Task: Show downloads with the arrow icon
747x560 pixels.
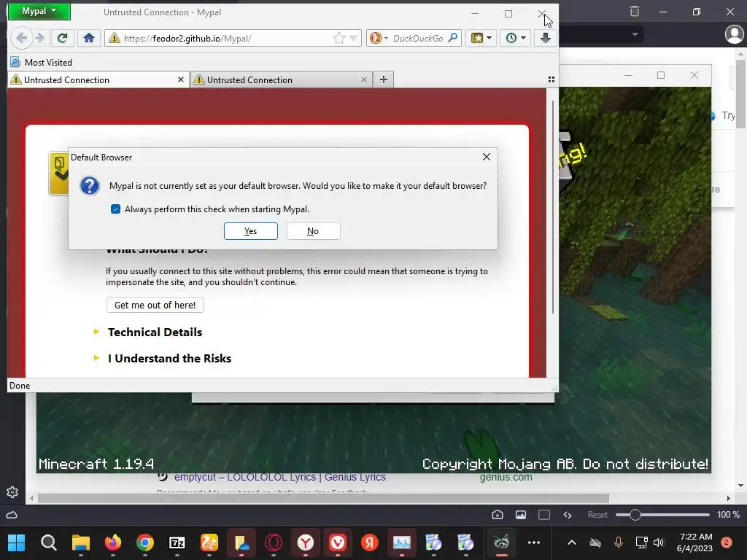Action: (x=546, y=38)
